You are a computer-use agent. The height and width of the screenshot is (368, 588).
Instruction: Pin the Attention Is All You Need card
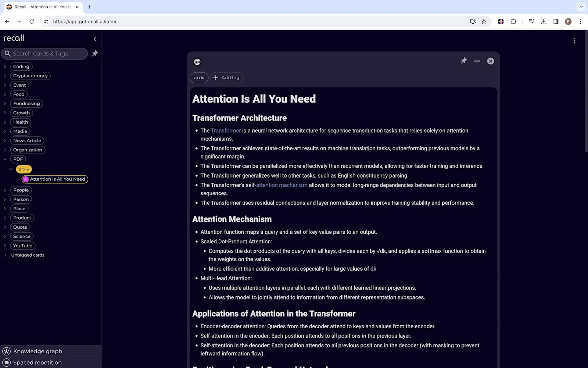[464, 61]
